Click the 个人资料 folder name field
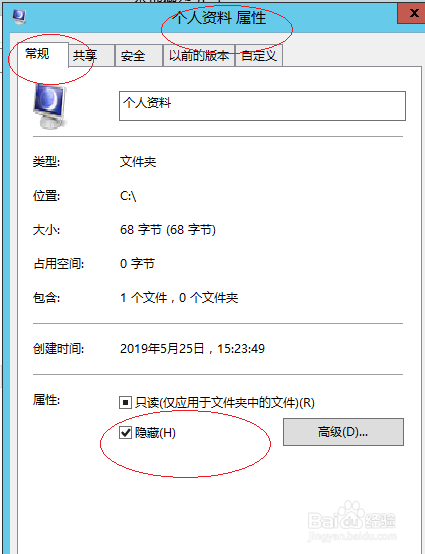The height and width of the screenshot is (554, 425). click(262, 106)
